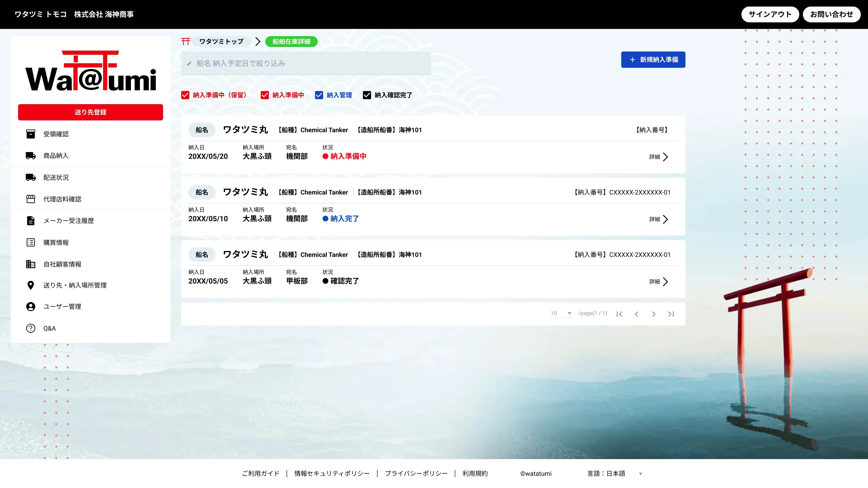Open the 送り先・納入場所管理 menu item
This screenshot has width=868, height=488.
pos(90,285)
